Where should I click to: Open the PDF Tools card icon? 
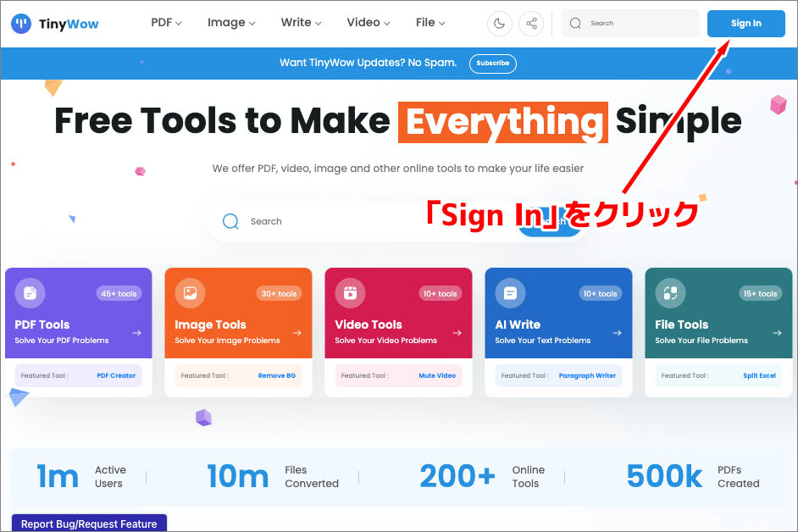coord(30,293)
